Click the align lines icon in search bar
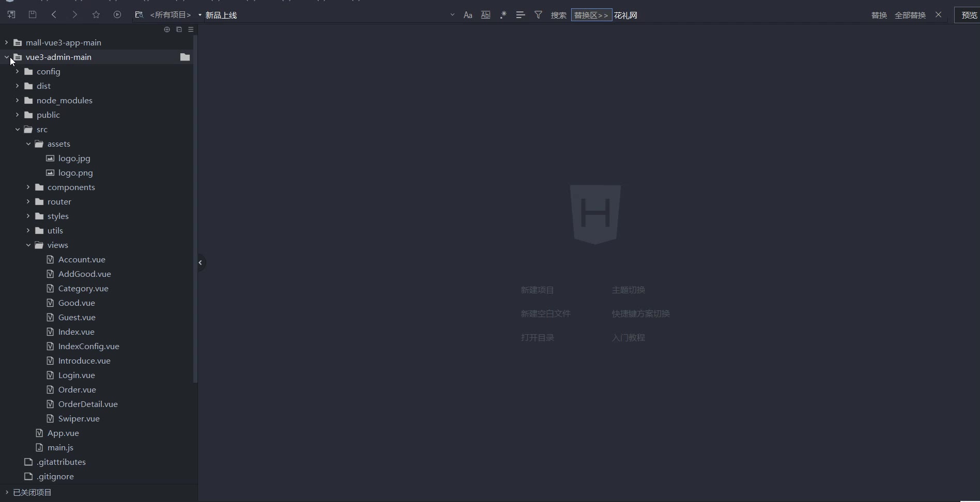The width and height of the screenshot is (980, 502). point(520,15)
